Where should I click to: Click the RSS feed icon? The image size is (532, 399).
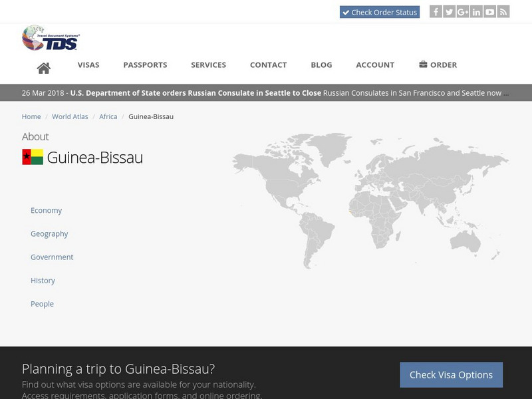[x=503, y=11]
